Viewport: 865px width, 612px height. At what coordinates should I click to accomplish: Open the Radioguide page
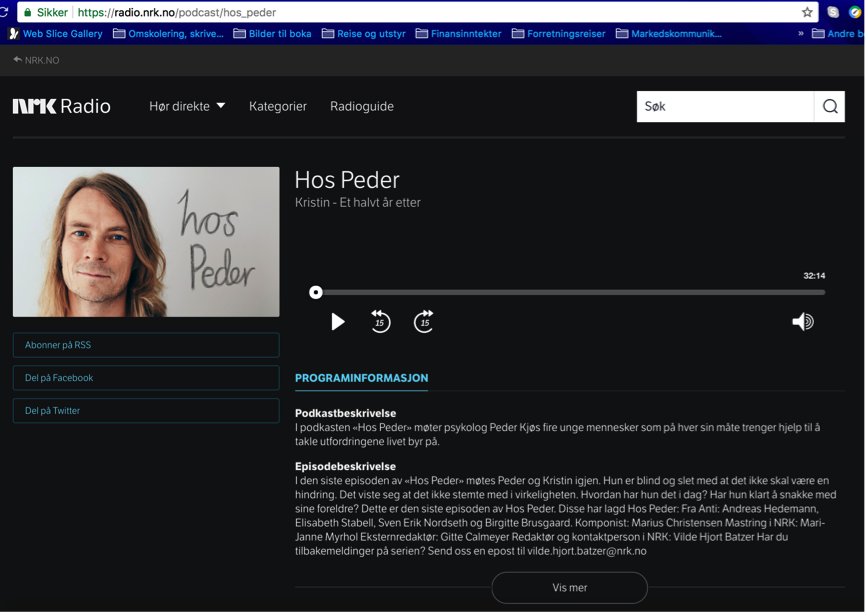[362, 106]
